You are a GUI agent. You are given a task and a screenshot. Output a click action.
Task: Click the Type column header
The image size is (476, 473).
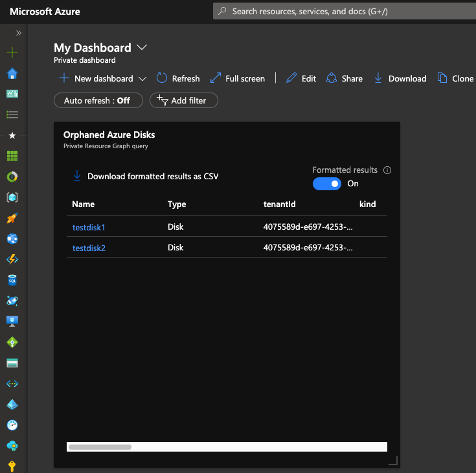[177, 204]
